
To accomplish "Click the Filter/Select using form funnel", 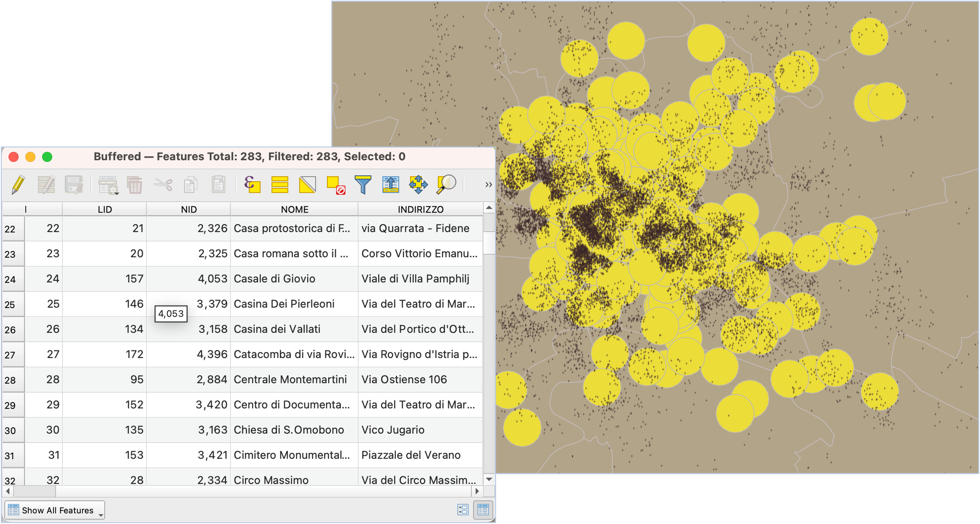I will coord(363,185).
